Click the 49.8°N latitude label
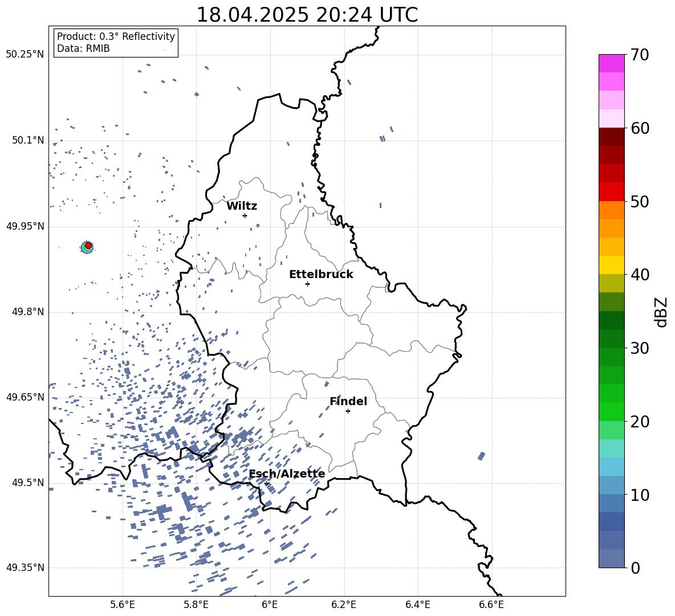The image size is (675, 616). tap(28, 312)
